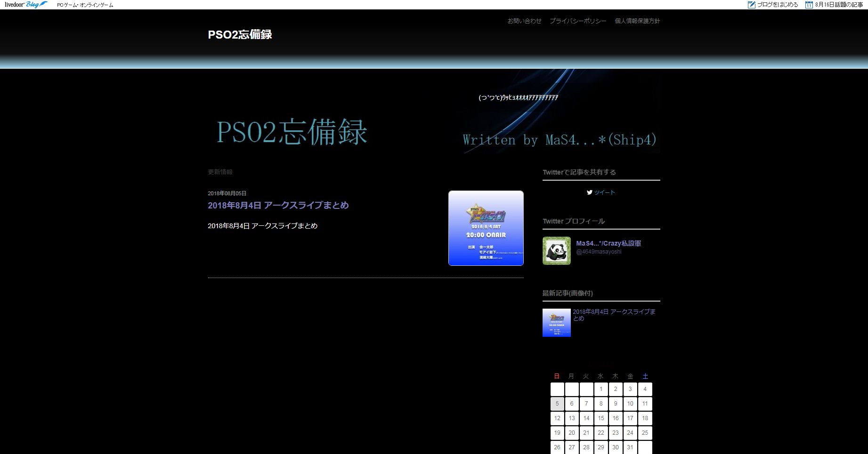
Task: Click the Twitter bird tweet icon
Action: [x=589, y=192]
